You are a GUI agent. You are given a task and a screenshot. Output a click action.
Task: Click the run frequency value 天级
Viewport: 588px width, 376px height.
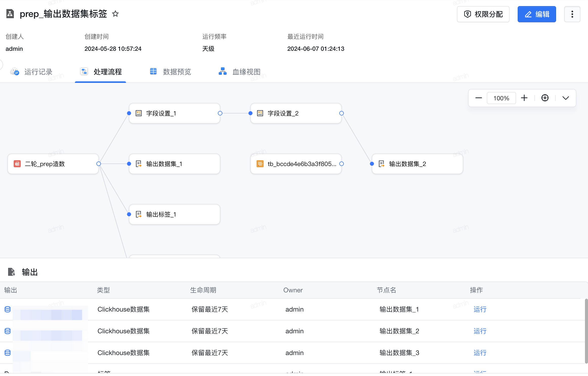pos(208,49)
